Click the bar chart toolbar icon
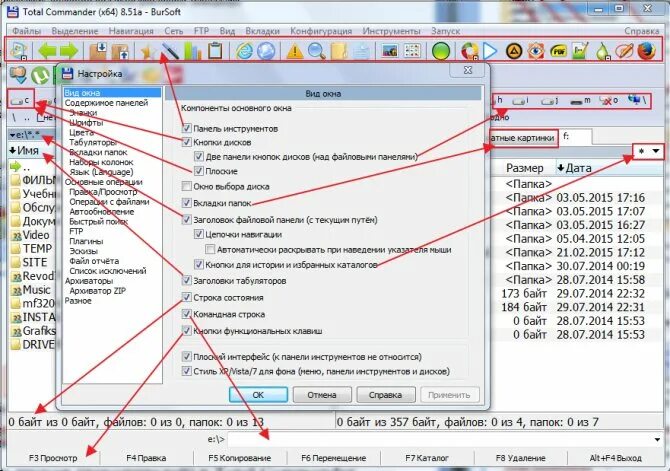Screen dimensions: 670x471 click(193, 51)
